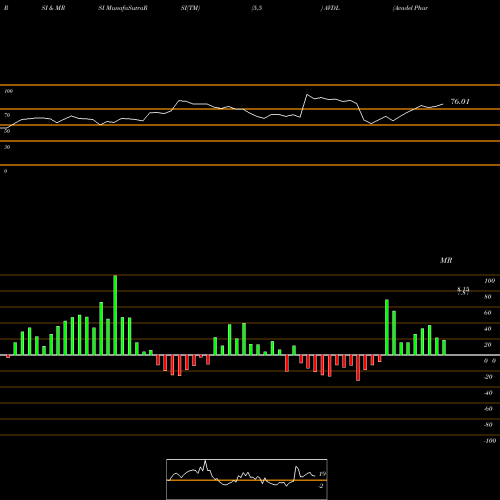Click the MR axis label -60 on right
This screenshot has height=500, width=500.
(488, 409)
